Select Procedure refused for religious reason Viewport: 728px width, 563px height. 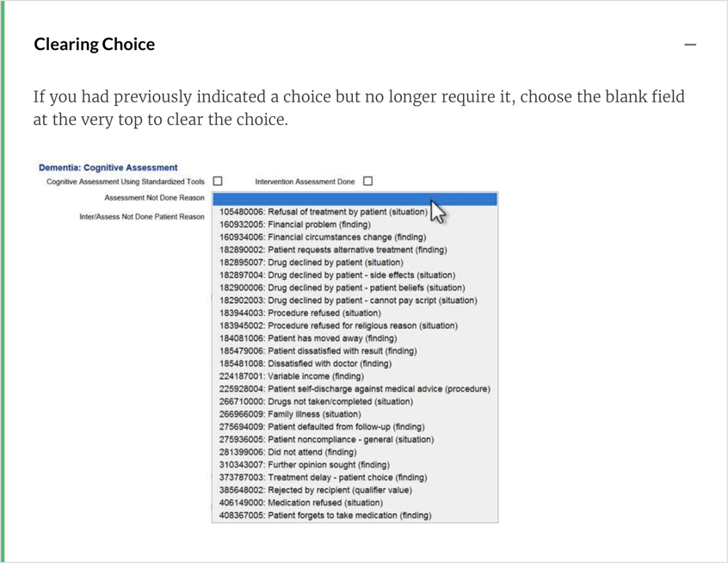coord(338,325)
